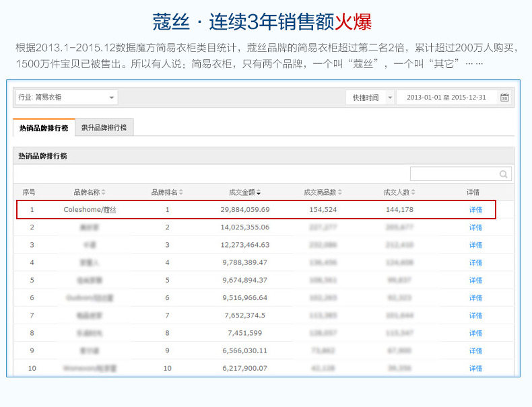This screenshot has height=407, width=532.
Task: Switch to the 飙升品牌排行榜 tab
Action: click(104, 128)
